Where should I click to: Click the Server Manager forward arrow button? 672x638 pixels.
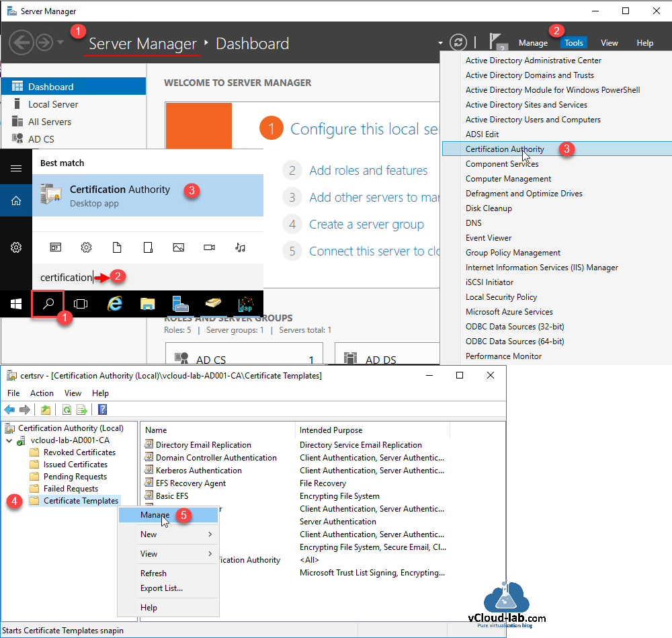tap(44, 42)
